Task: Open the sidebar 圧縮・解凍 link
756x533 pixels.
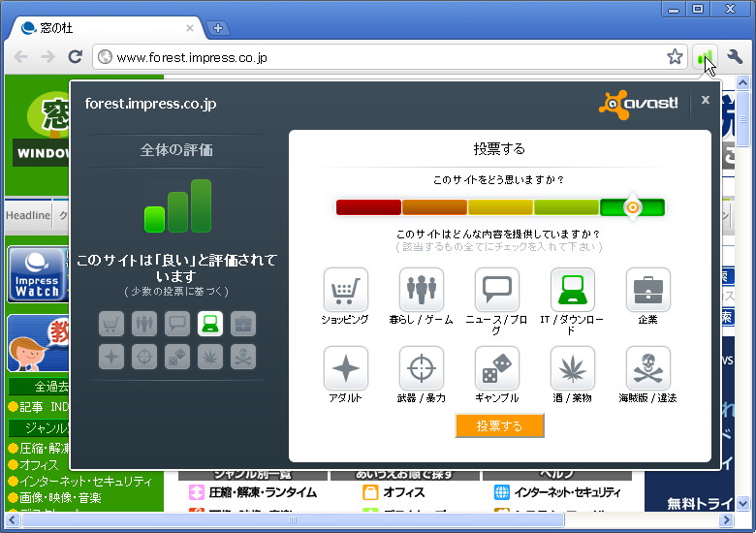Action: 44,449
